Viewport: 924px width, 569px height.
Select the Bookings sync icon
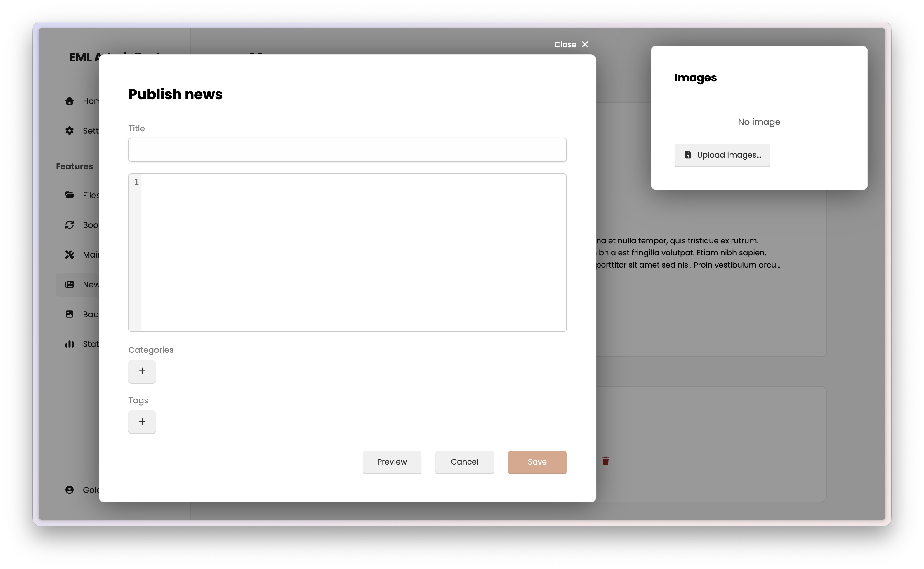(70, 225)
